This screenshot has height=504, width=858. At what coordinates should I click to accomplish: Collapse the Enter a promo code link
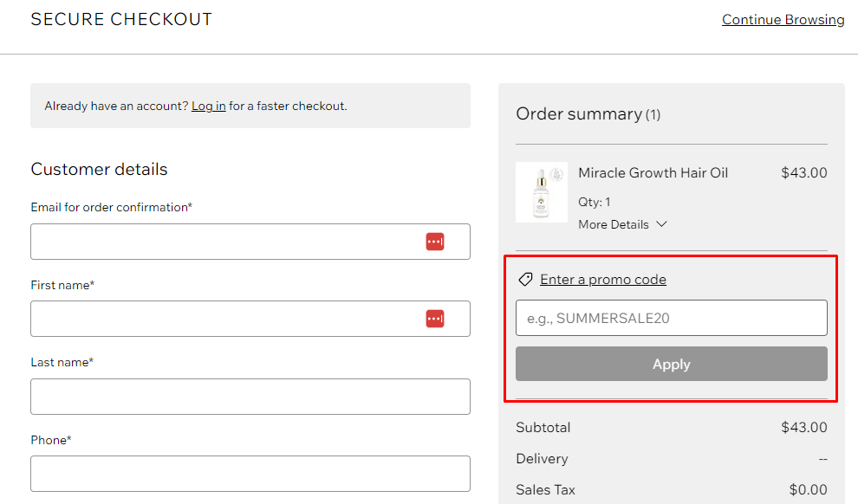click(x=603, y=280)
